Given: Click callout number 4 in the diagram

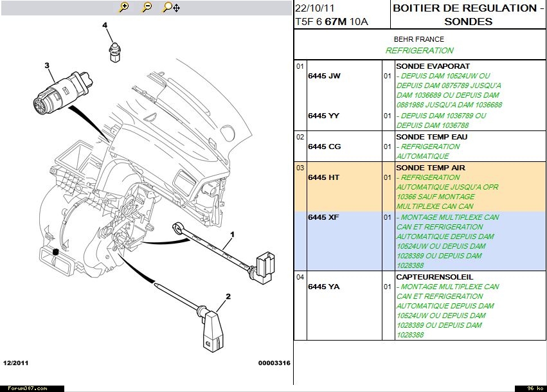Looking at the screenshot, I should click(104, 26).
